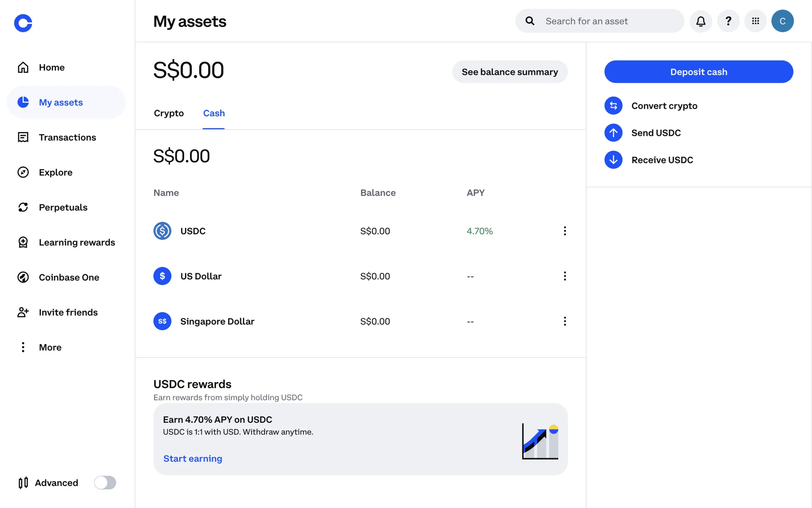This screenshot has width=812, height=508.
Task: Open options menu for Singapore Dollar row
Action: tap(565, 321)
